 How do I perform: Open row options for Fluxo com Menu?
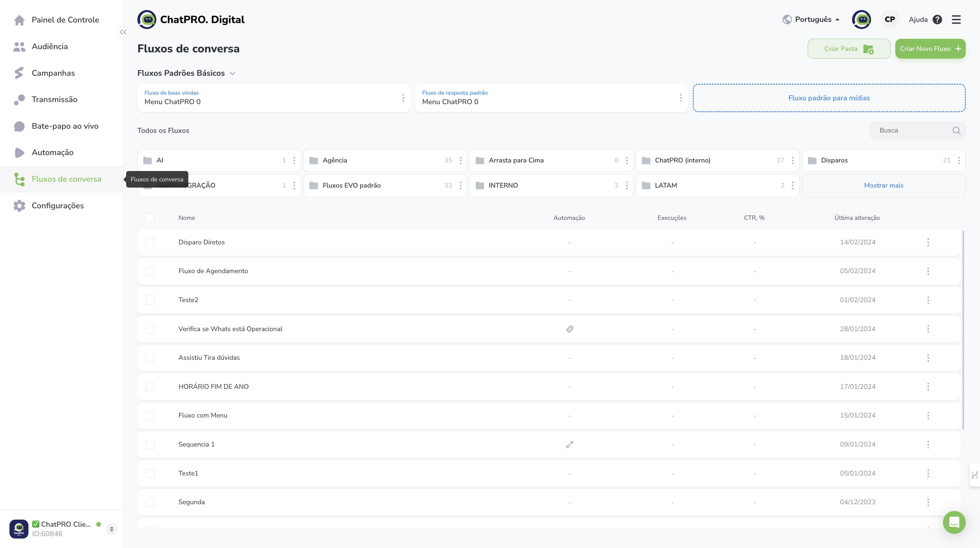coord(928,416)
